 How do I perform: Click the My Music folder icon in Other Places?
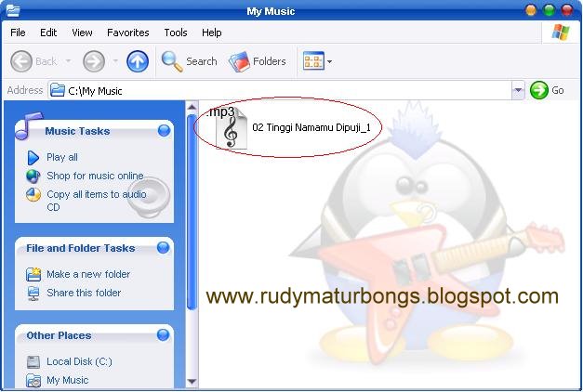pos(33,381)
